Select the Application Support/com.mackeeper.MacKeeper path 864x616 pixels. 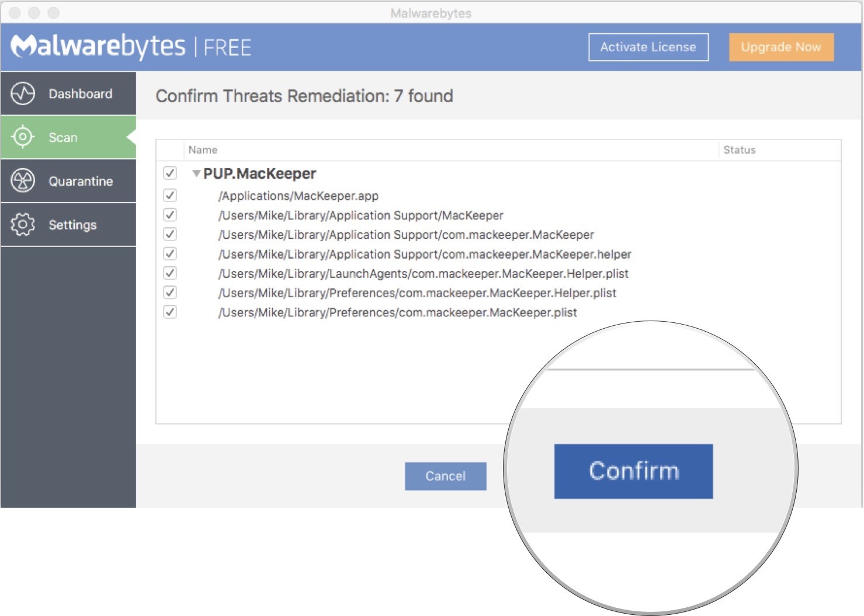tap(406, 234)
